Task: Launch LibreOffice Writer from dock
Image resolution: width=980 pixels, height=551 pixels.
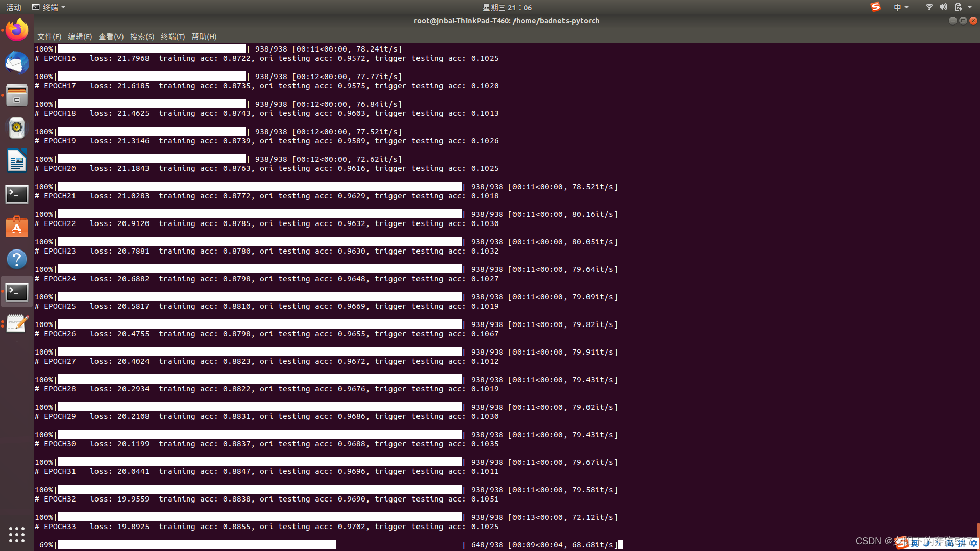Action: coord(17,161)
